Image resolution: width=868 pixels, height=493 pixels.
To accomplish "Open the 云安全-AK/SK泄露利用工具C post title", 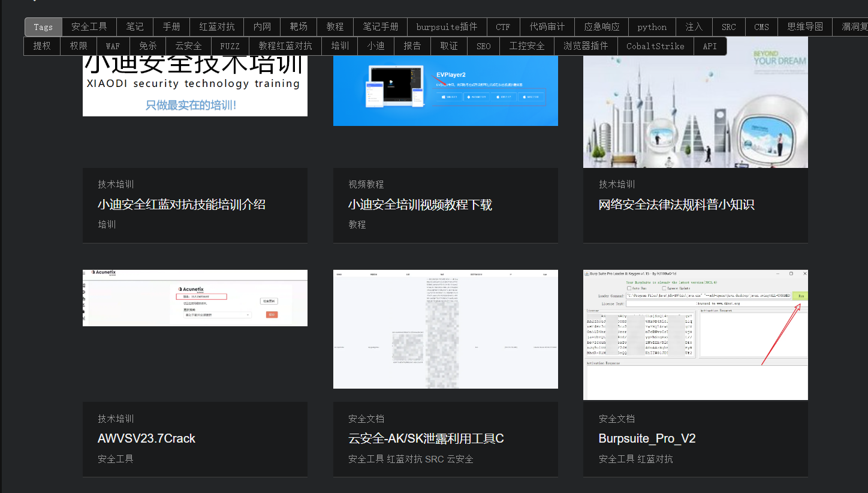I will [x=426, y=438].
